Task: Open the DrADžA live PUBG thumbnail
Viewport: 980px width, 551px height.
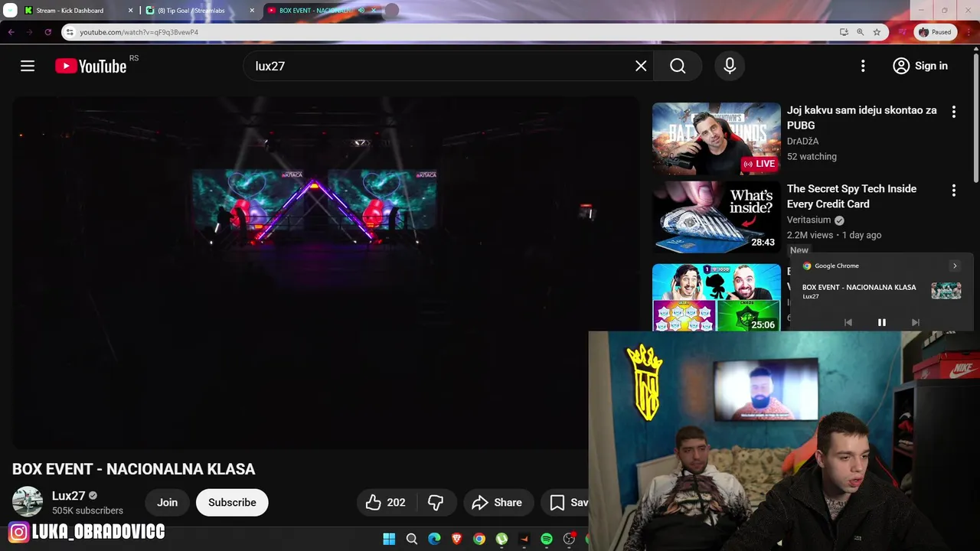Action: click(x=717, y=139)
